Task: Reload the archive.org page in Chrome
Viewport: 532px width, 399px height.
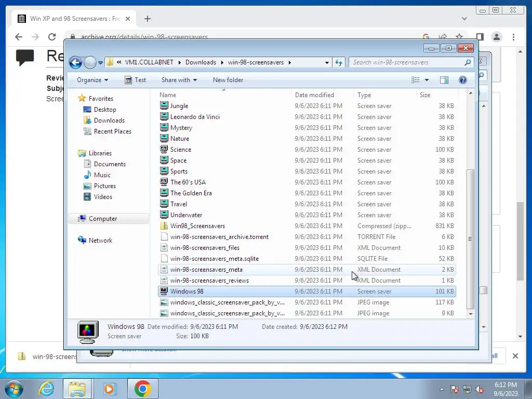Action: (52, 37)
